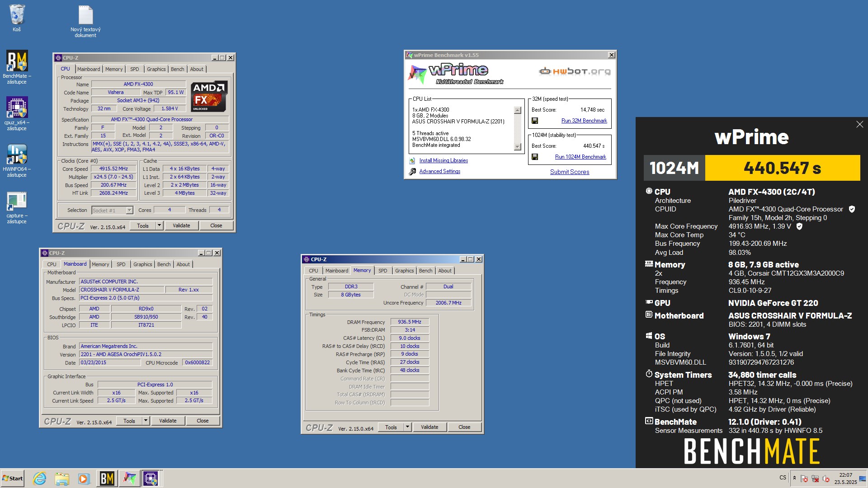Open About tab in the CPU-Z Memory window
The width and height of the screenshot is (868, 488).
[x=445, y=271]
